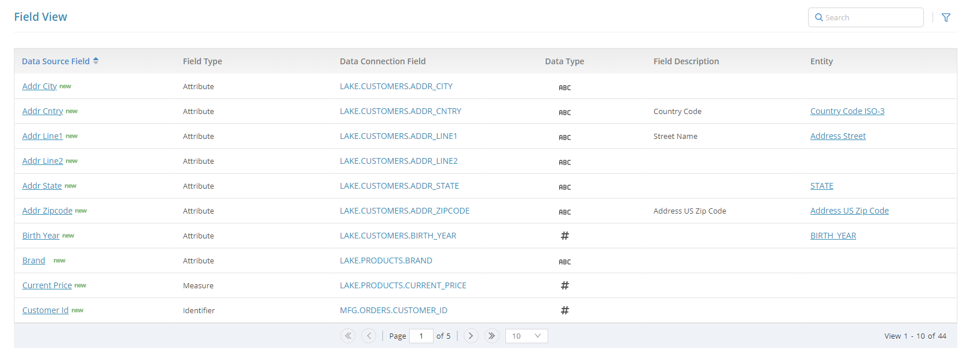This screenshot has height=356, width=980.
Task: Click the search magnifier icon
Action: (819, 17)
